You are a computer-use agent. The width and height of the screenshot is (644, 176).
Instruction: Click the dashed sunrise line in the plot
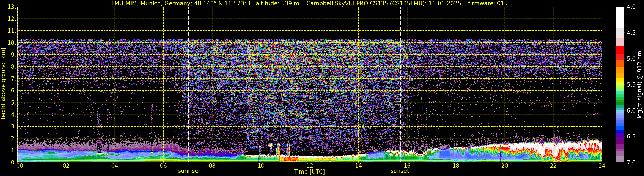[x=188, y=85]
